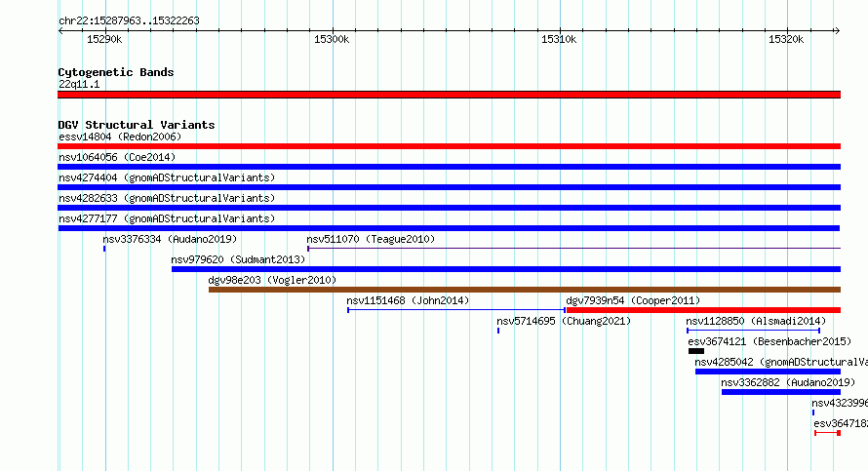Image resolution: width=868 pixels, height=471 pixels.
Task: Click the nsv979620 (Sudmant2013) blue bar
Action: (506, 269)
